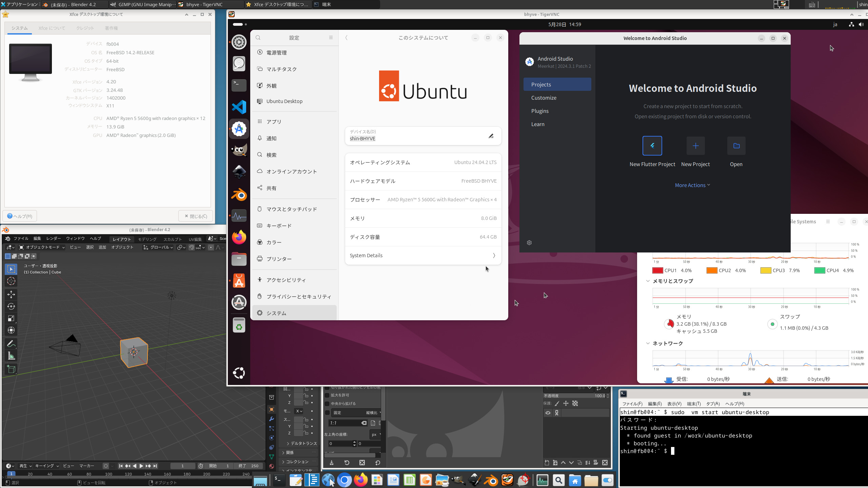This screenshot has width=868, height=488.
Task: Switch to the Xfce について tab
Action: click(x=52, y=28)
